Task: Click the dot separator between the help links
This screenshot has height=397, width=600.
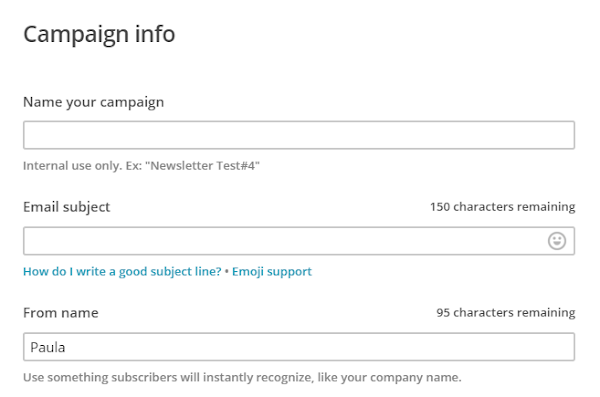Action: [227, 271]
